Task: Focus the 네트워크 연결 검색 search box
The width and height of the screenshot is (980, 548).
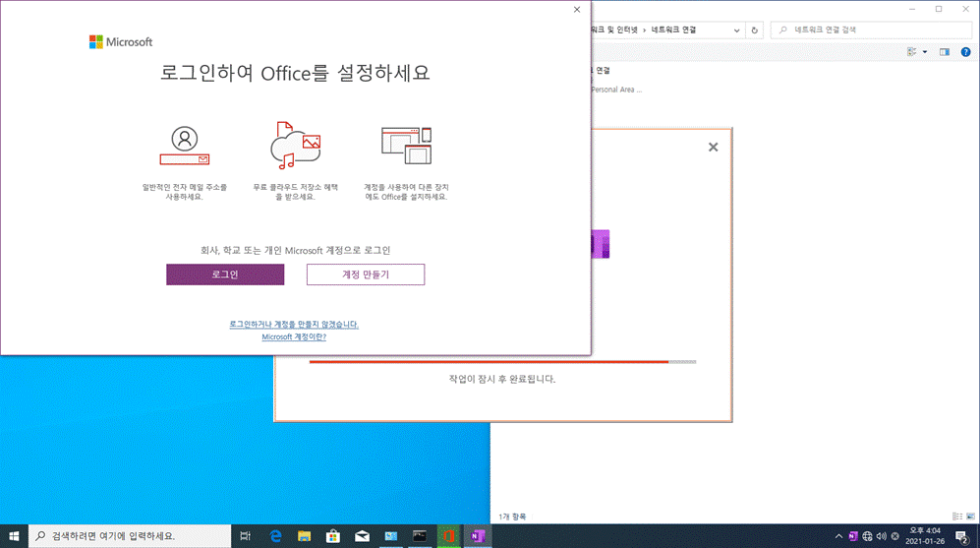Action: (x=872, y=30)
